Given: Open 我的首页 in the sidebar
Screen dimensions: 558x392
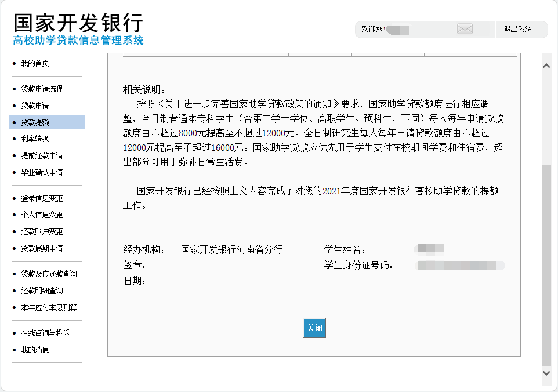Looking at the screenshot, I should 35,63.
